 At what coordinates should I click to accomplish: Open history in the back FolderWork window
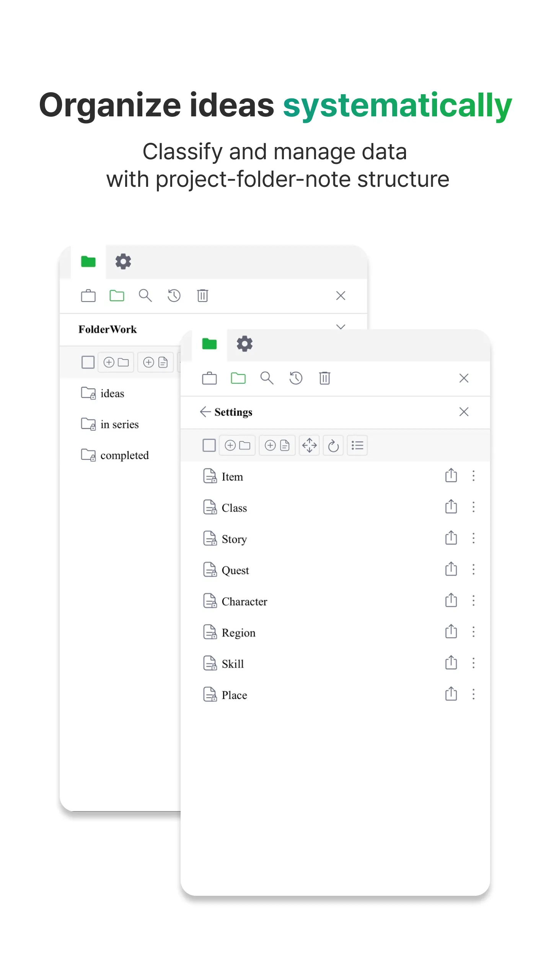point(174,296)
